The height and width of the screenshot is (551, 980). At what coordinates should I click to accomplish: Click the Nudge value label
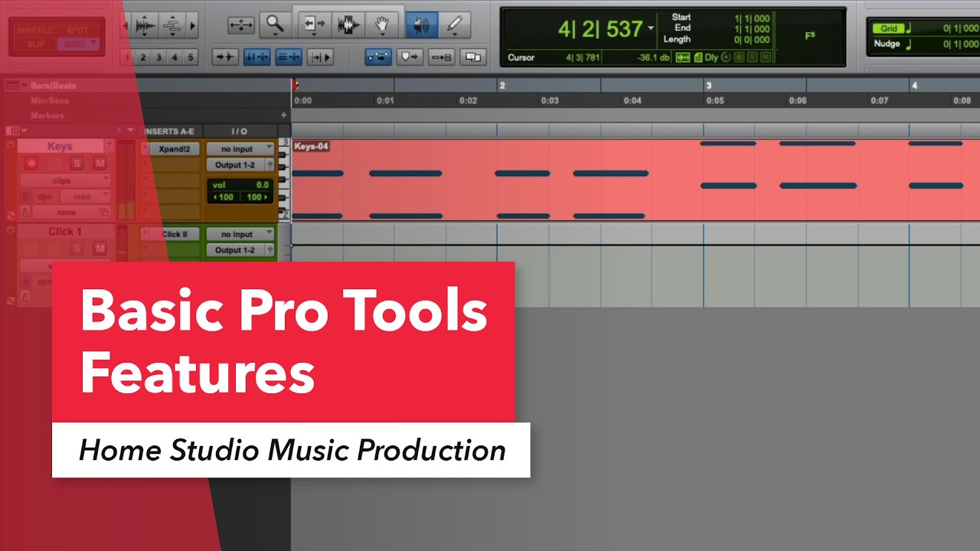[888, 44]
